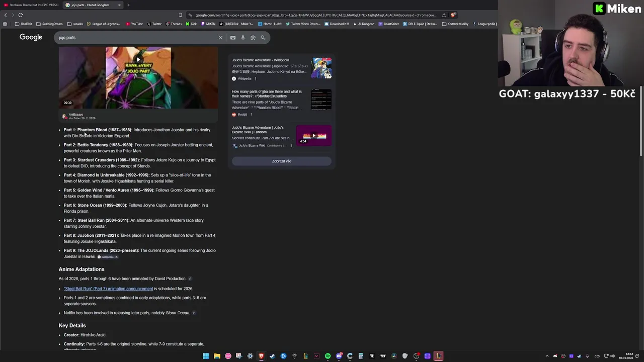This screenshot has width=644, height=362.
Task: Open the ReaShit bookmark folder
Action: point(24,24)
